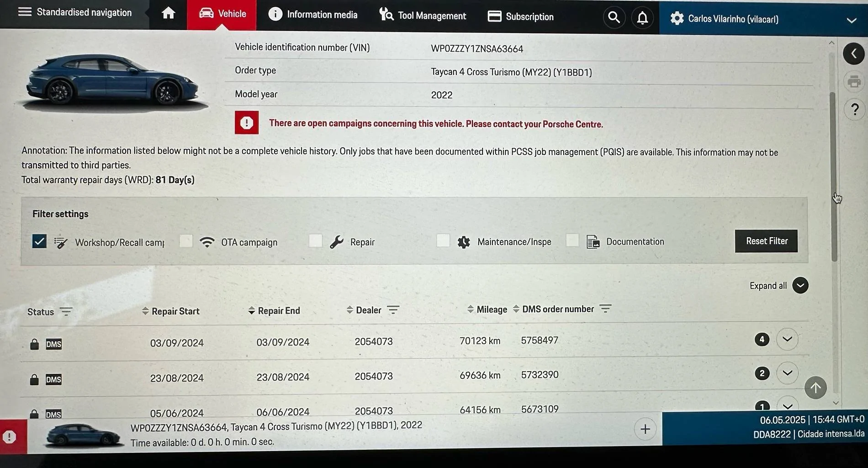
Task: Click the red open campaigns warning icon
Action: click(x=247, y=122)
